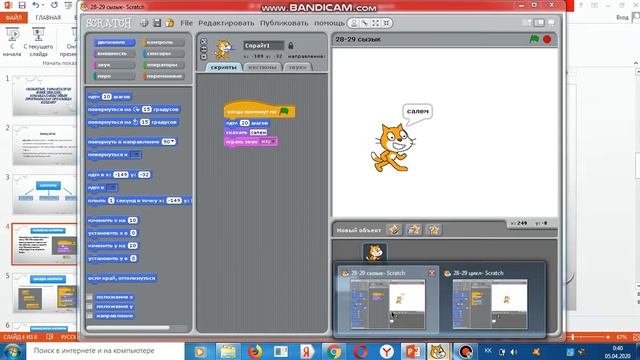Click the если край, оттолкнуться block
Image resolution: width=640 pixels, height=360 pixels.
click(x=122, y=278)
